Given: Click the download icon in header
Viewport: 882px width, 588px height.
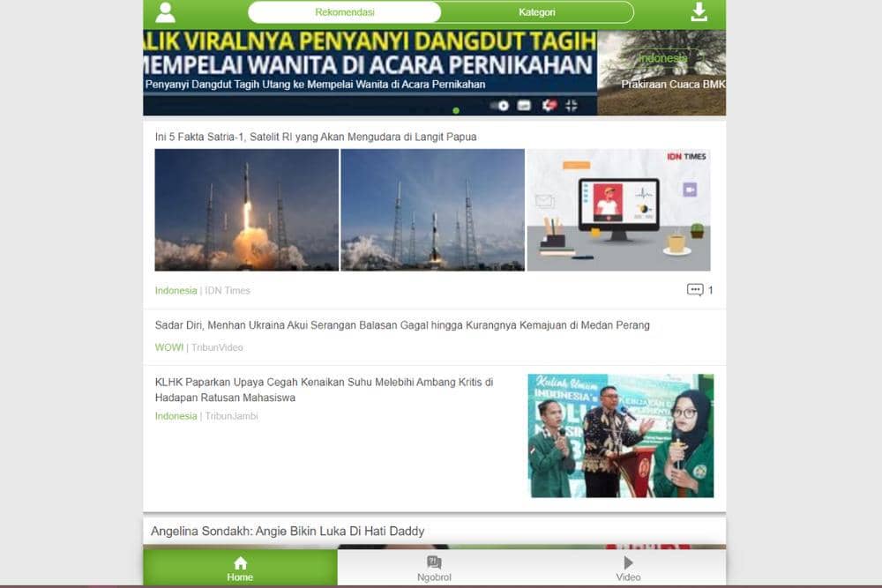Looking at the screenshot, I should (699, 12).
